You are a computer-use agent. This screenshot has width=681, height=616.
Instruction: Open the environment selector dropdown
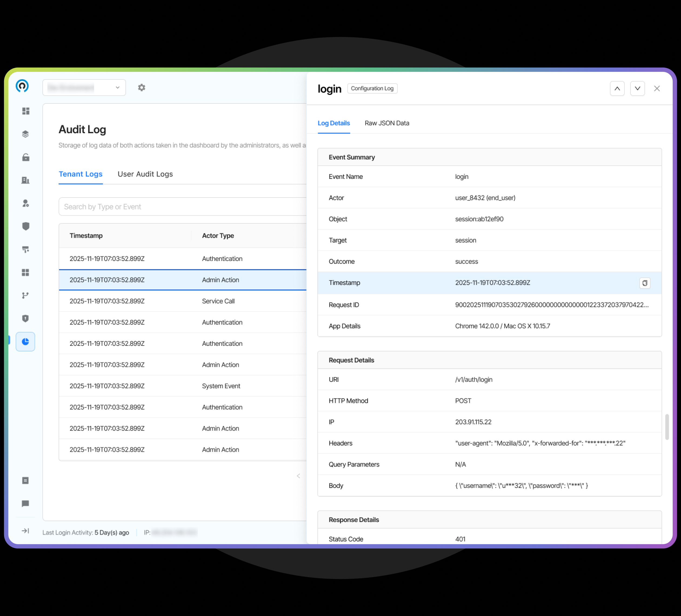click(84, 88)
